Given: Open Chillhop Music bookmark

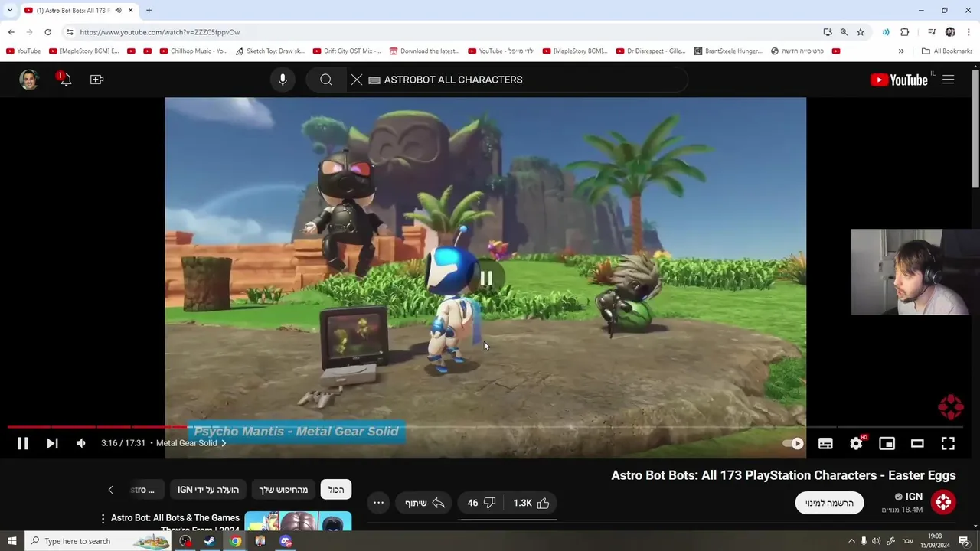Looking at the screenshot, I should click(194, 51).
